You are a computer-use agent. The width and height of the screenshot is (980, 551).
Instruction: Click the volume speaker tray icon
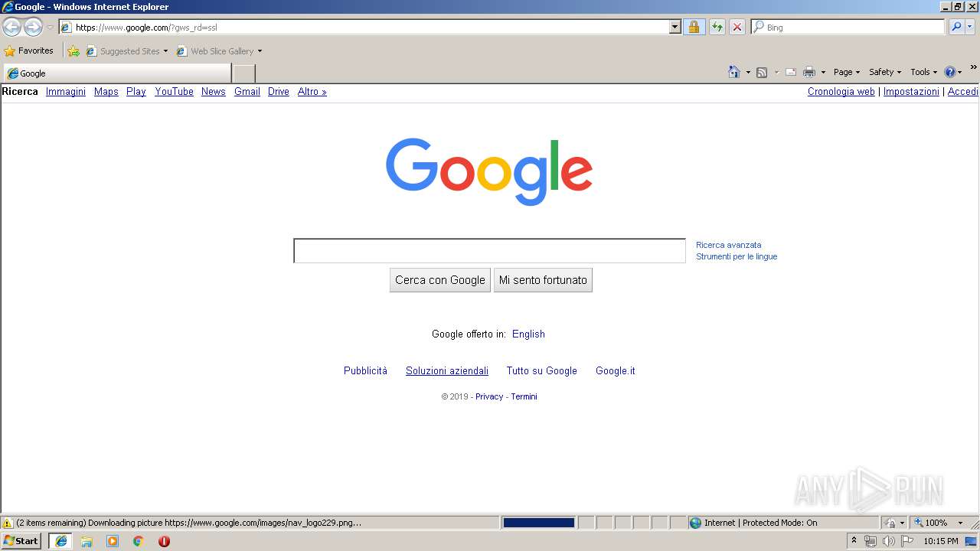[x=888, y=541]
